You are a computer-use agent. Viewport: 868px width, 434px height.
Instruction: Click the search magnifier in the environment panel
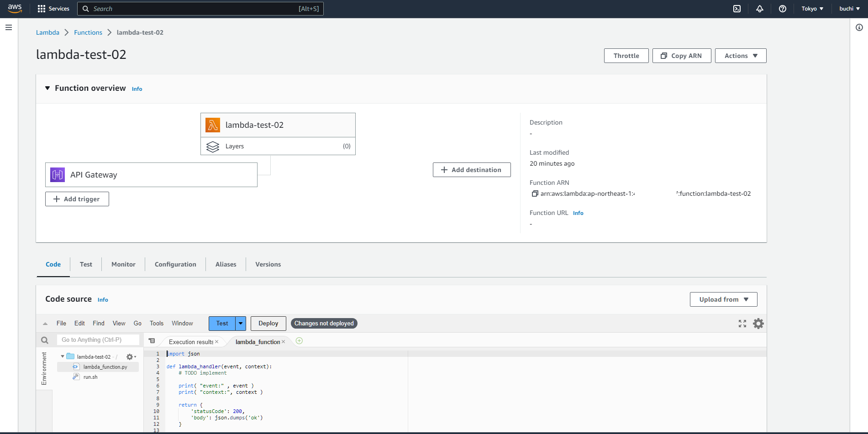click(44, 340)
